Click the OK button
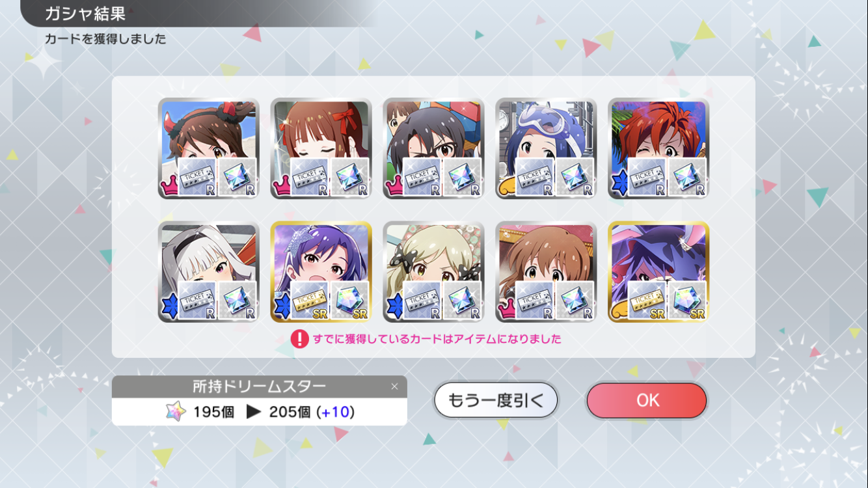Screen dimensions: 868x488 coord(646,400)
